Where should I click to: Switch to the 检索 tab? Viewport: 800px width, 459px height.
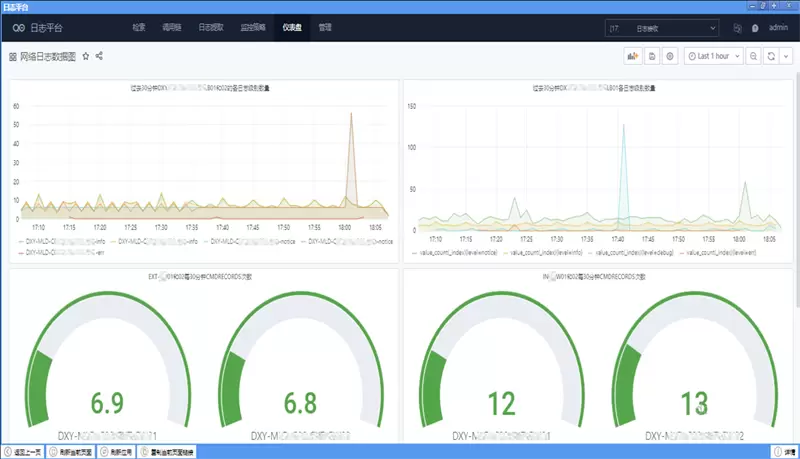[x=140, y=28]
